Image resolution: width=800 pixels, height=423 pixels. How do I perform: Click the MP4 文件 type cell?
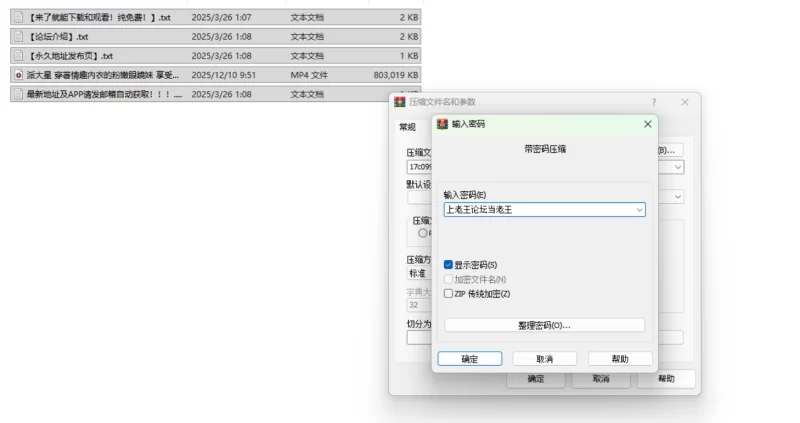[x=309, y=75]
